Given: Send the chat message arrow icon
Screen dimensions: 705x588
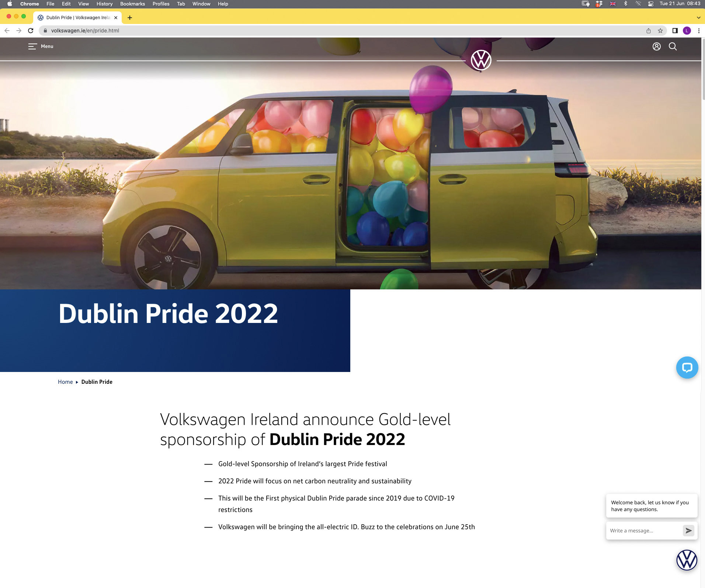Looking at the screenshot, I should (x=688, y=530).
